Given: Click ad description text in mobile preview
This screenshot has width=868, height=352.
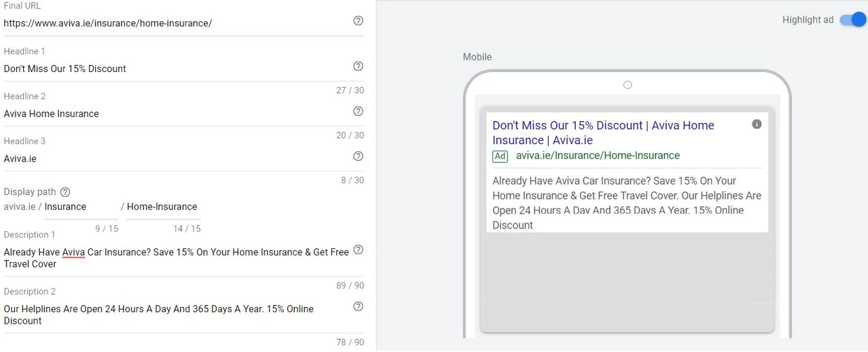Looking at the screenshot, I should click(626, 203).
